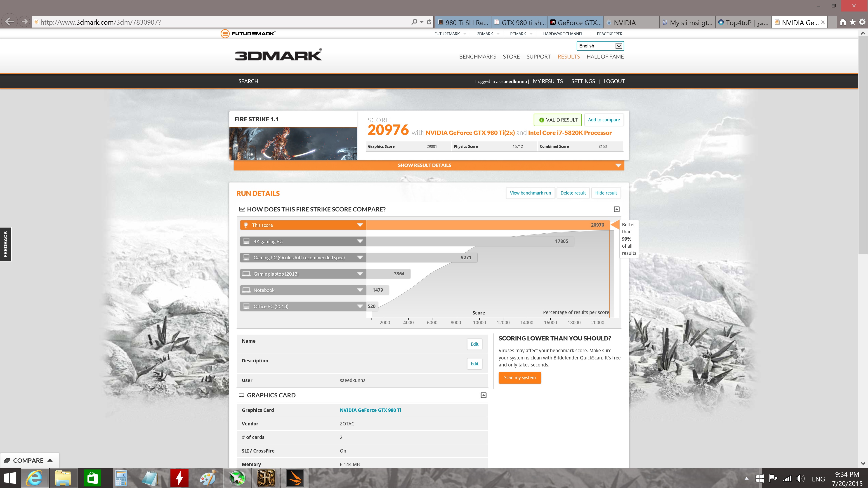
Task: Open the Windows Start button
Action: pos(10,478)
